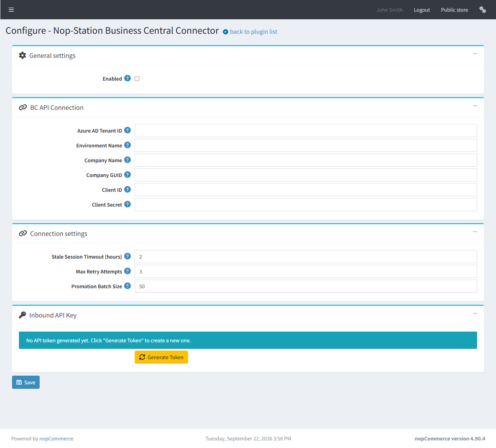Focus the Client Secret input
The image size is (496, 448).
(x=306, y=205)
